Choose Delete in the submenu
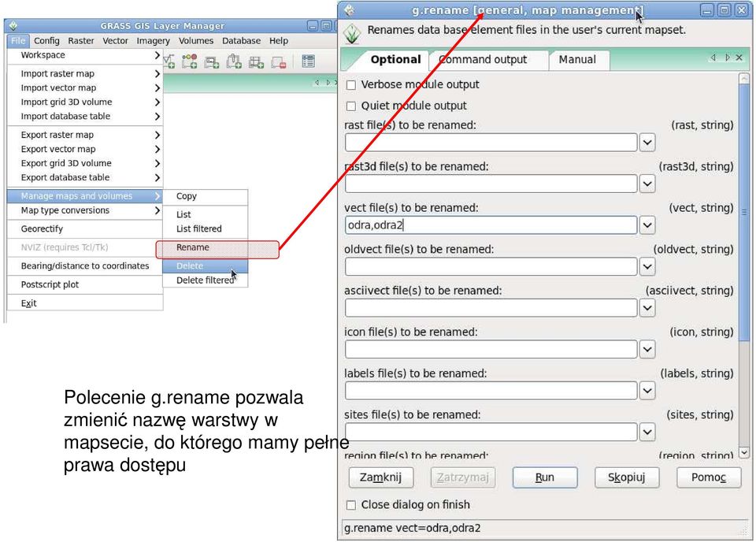Viewport: 756px width, 542px height. (206, 266)
